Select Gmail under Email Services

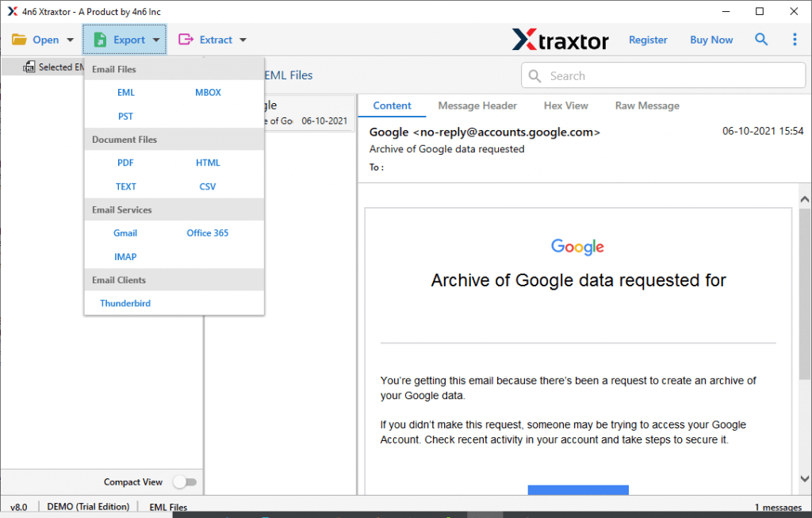tap(125, 233)
